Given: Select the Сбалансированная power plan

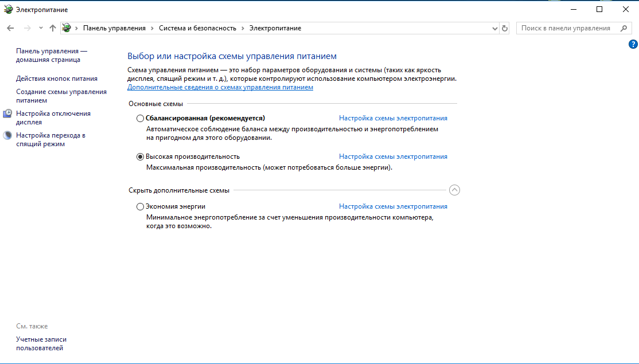Looking at the screenshot, I should [x=140, y=118].
